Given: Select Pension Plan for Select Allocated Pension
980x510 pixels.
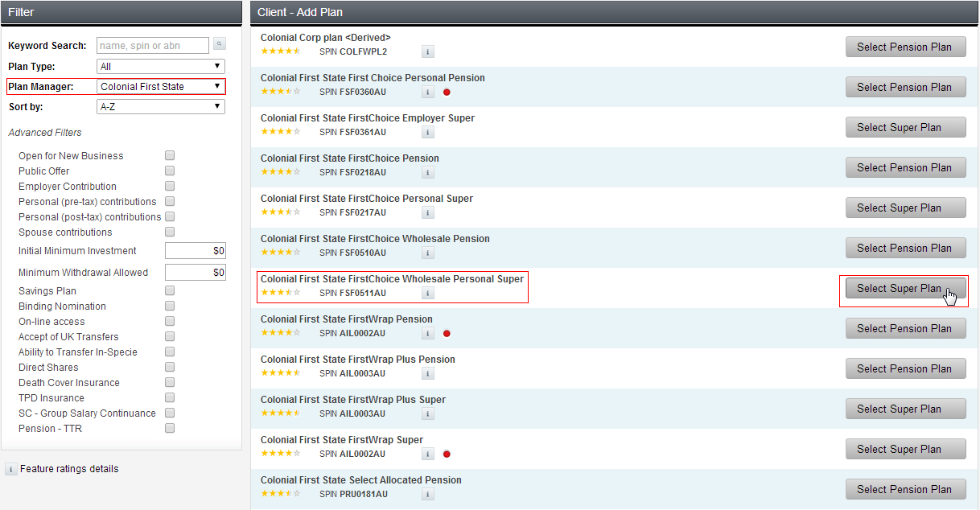Looking at the screenshot, I should pos(905,489).
